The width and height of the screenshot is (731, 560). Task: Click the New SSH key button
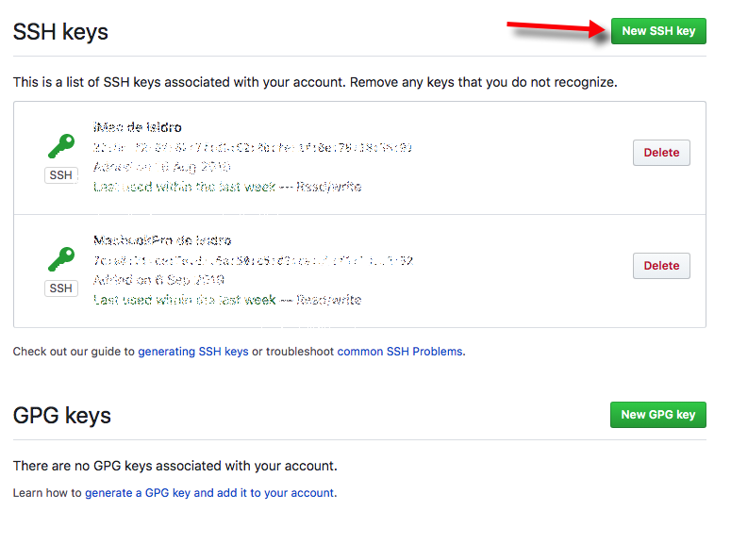point(658,31)
